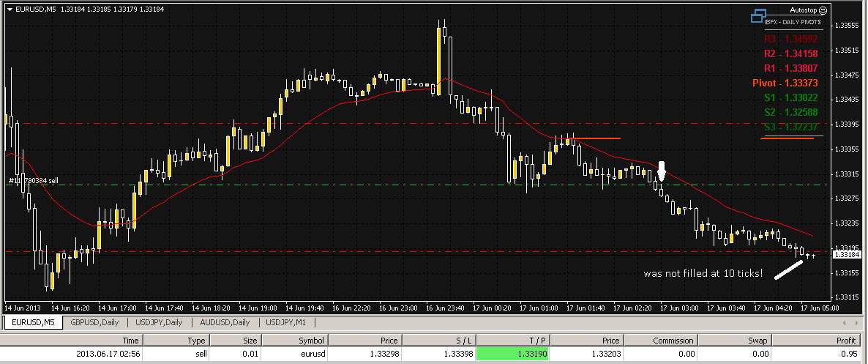Click the R1 - 1.33807 pivot label

click(x=790, y=69)
